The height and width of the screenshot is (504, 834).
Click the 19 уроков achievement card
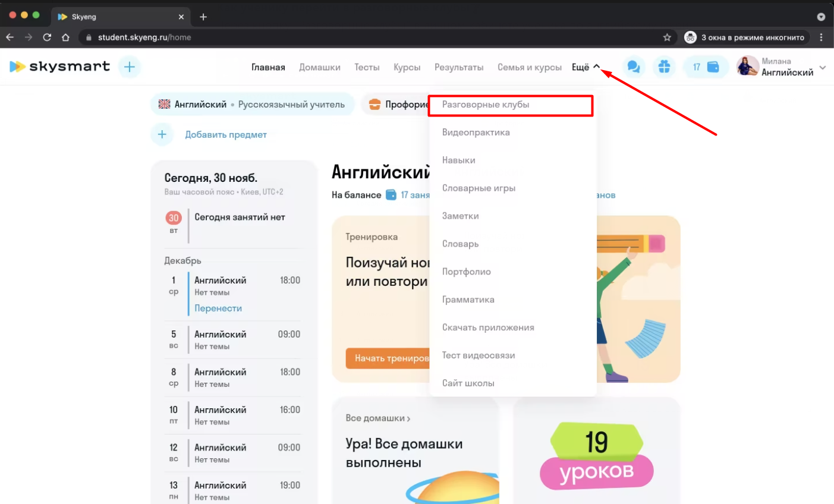tap(596, 451)
